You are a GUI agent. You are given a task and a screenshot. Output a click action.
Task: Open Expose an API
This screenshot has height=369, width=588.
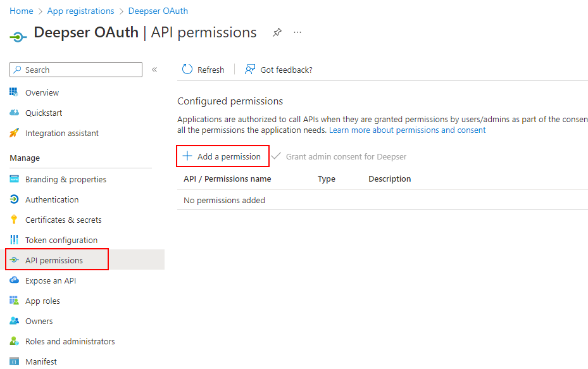(x=51, y=280)
